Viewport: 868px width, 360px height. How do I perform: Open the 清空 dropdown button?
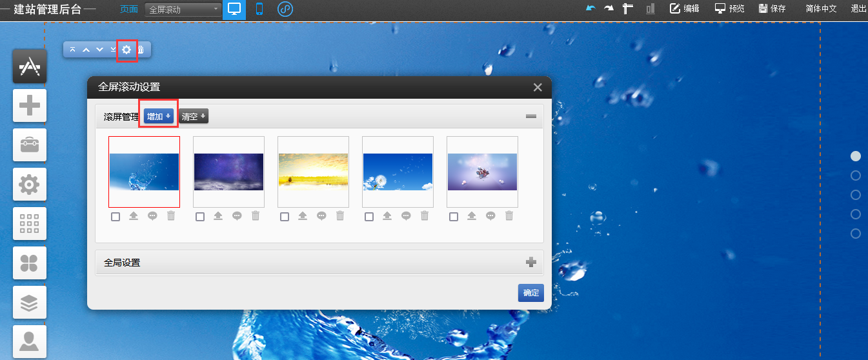click(194, 117)
